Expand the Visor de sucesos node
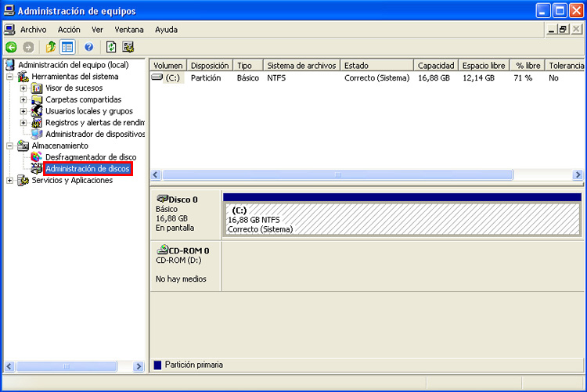This screenshot has height=392, width=587. coord(23,88)
